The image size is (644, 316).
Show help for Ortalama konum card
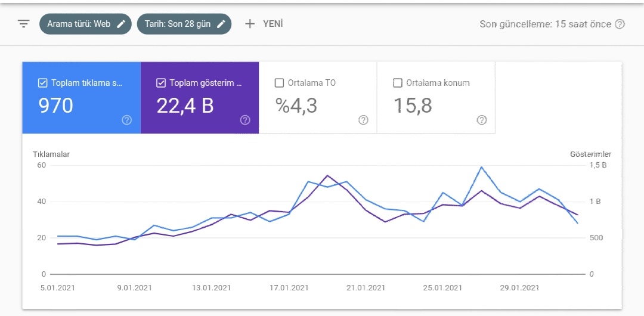(x=482, y=120)
